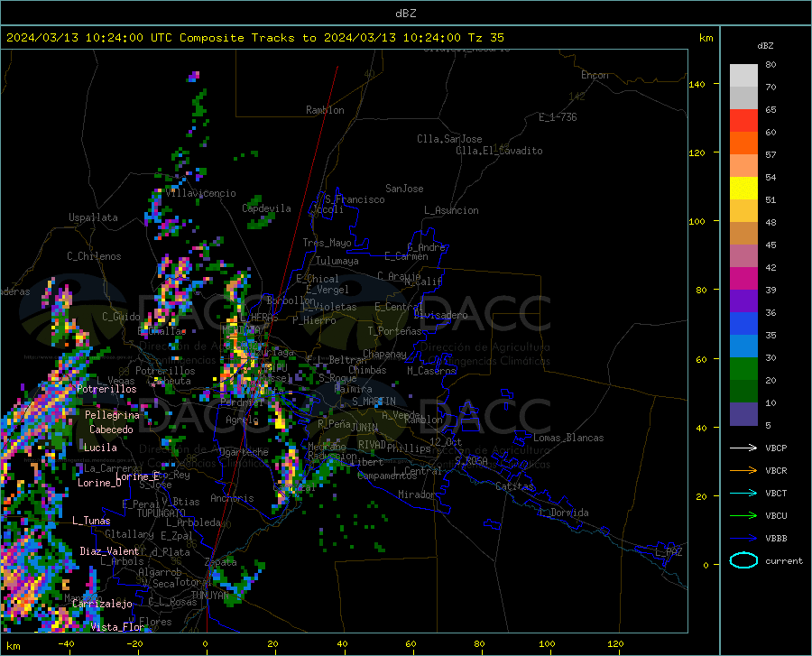Image resolution: width=812 pixels, height=656 pixels.
Task: Click the 'Lomas_Blancas' map label
Action: pyautogui.click(x=568, y=438)
